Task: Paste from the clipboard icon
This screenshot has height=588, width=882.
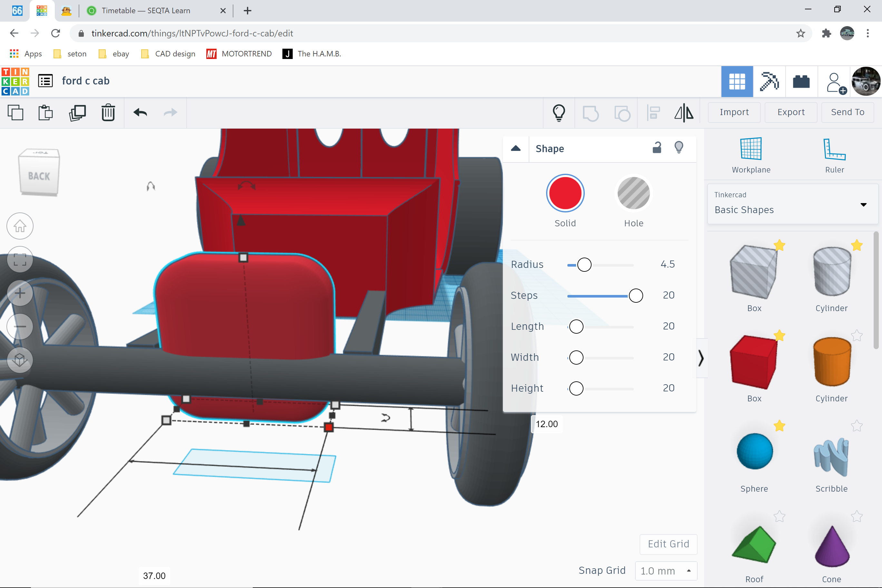Action: 46,113
